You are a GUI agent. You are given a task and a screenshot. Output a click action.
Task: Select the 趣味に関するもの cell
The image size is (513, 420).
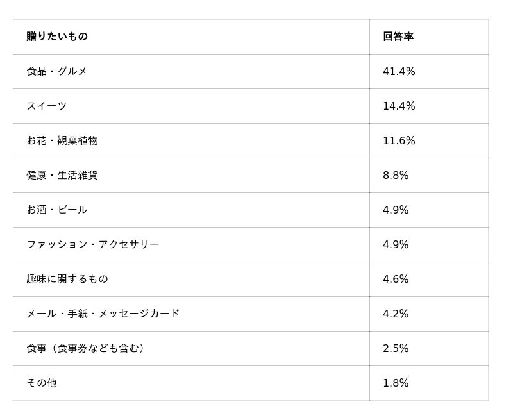[x=67, y=279]
